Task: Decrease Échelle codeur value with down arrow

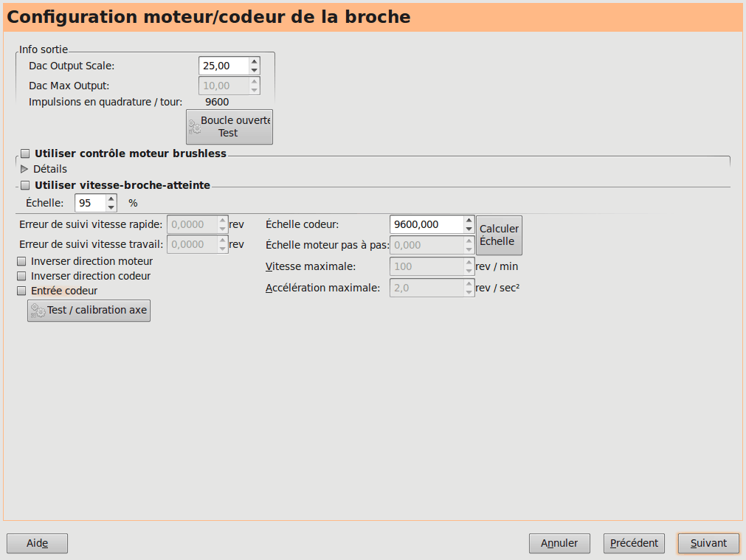Action: click(469, 228)
